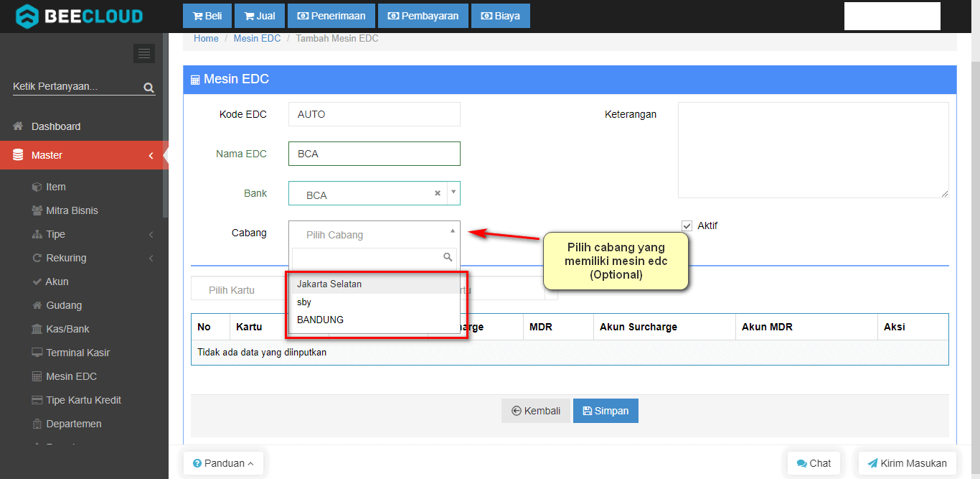980x479 pixels.
Task: Open the Beli purchase shortcut
Action: 208,16
